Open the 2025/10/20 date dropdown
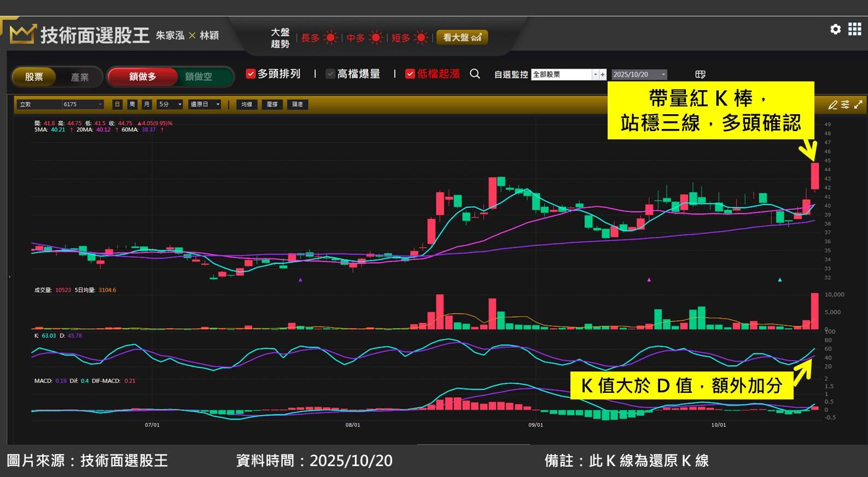868x477 pixels. [639, 74]
